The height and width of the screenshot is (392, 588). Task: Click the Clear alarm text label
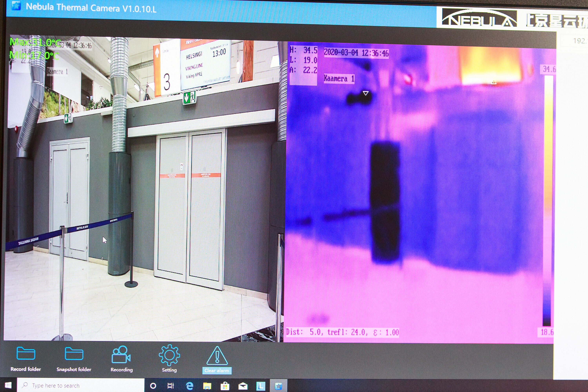point(217,370)
